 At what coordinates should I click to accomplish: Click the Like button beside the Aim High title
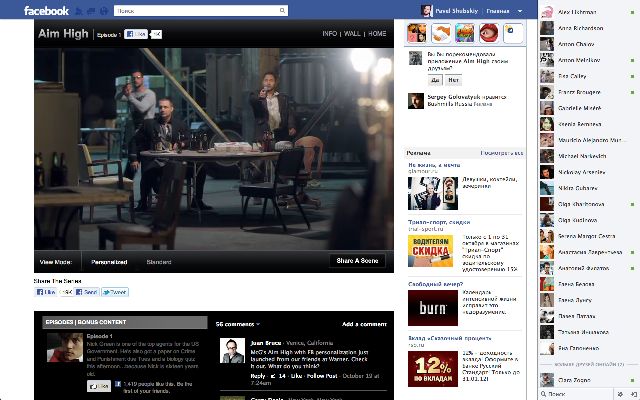point(136,34)
